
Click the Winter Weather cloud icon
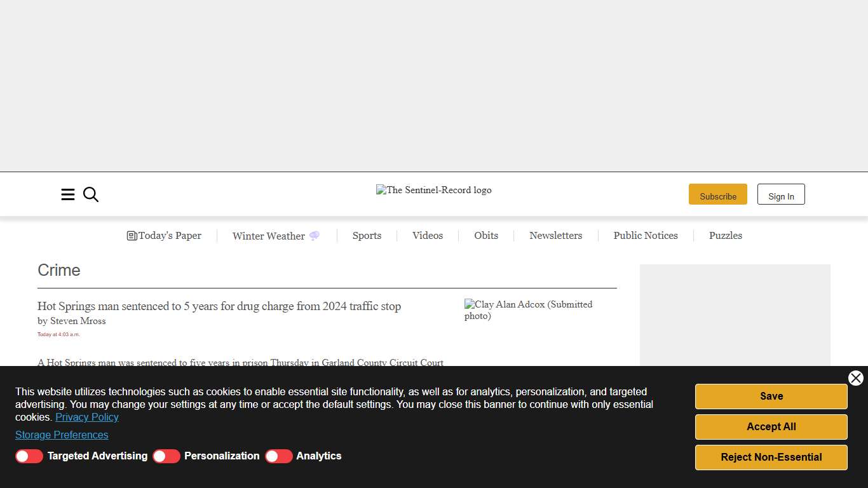click(314, 236)
